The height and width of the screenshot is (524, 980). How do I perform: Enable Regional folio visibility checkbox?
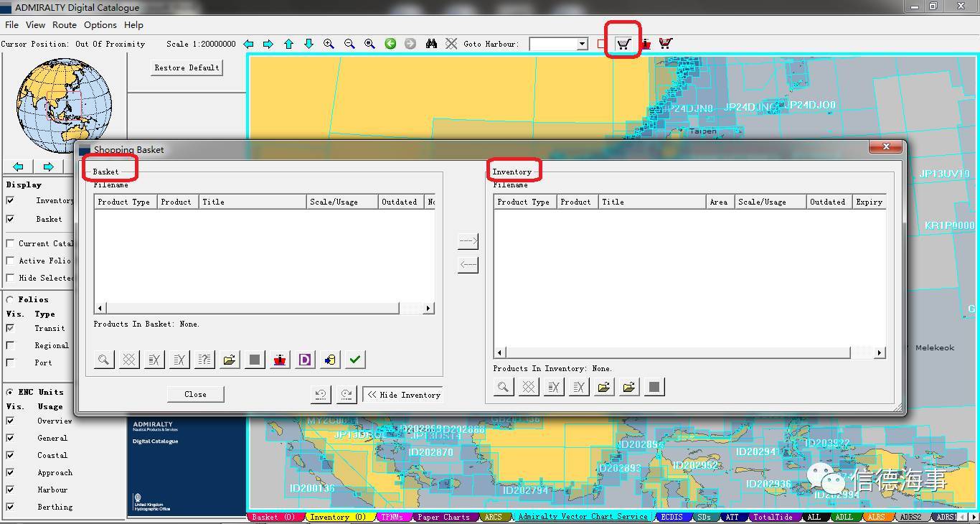tap(10, 345)
